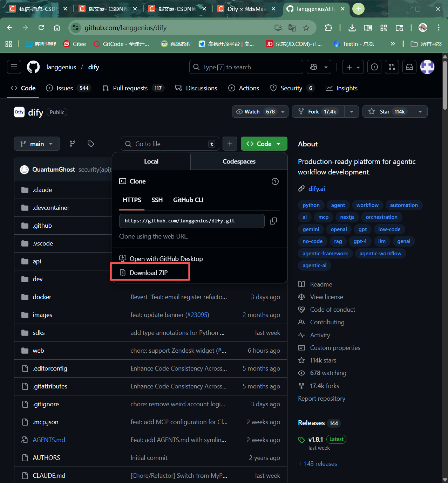Open the all bookmarks folder
Viewport: 448px width, 483px height.
(426, 44)
